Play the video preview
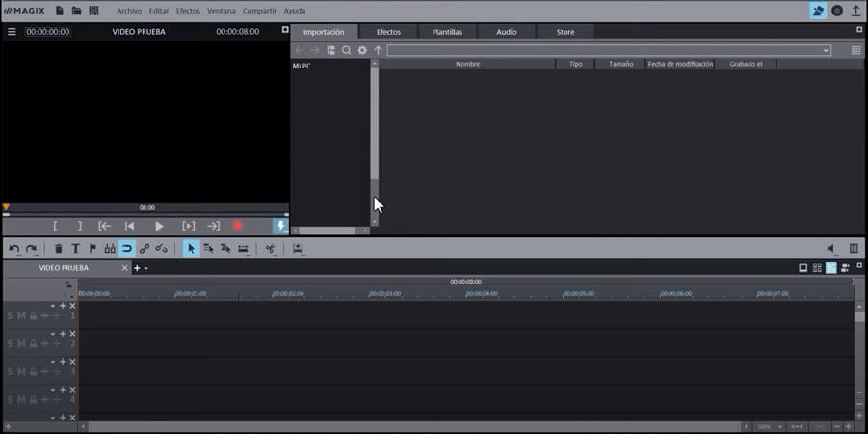 coord(159,226)
